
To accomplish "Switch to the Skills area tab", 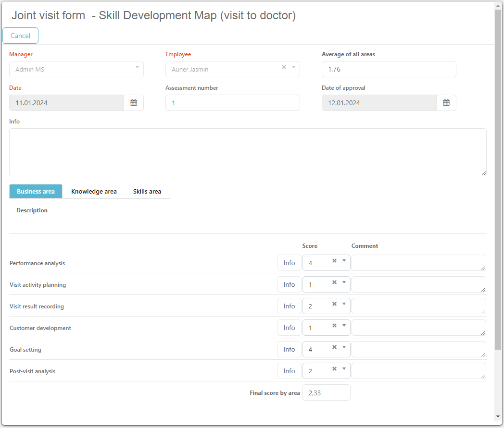I will [147, 191].
